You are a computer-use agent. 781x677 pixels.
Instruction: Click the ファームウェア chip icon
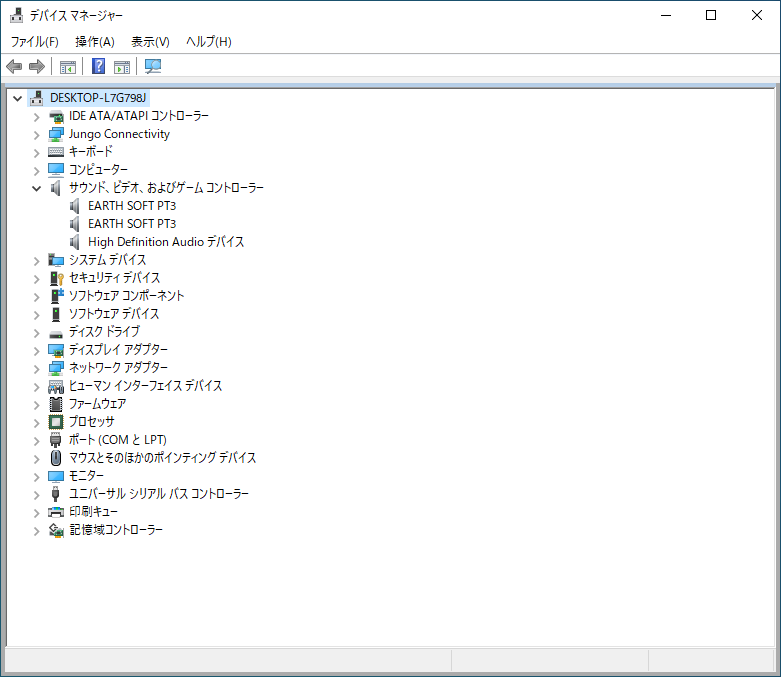[x=56, y=404]
